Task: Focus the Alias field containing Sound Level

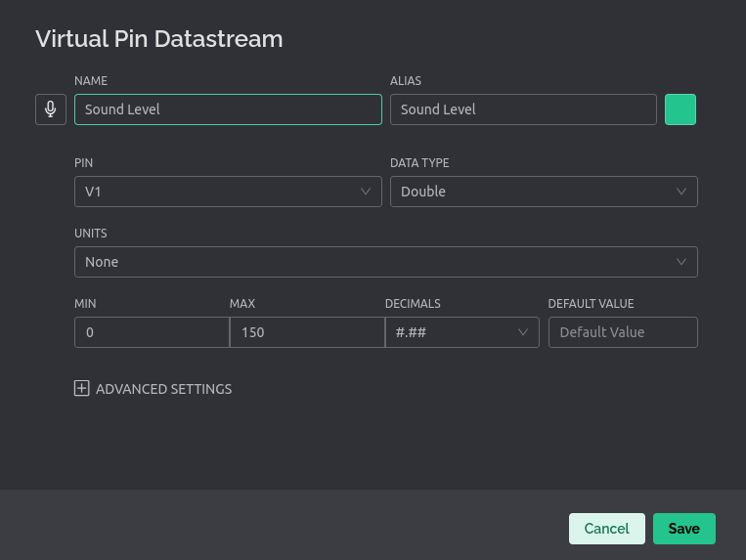Action: click(523, 109)
